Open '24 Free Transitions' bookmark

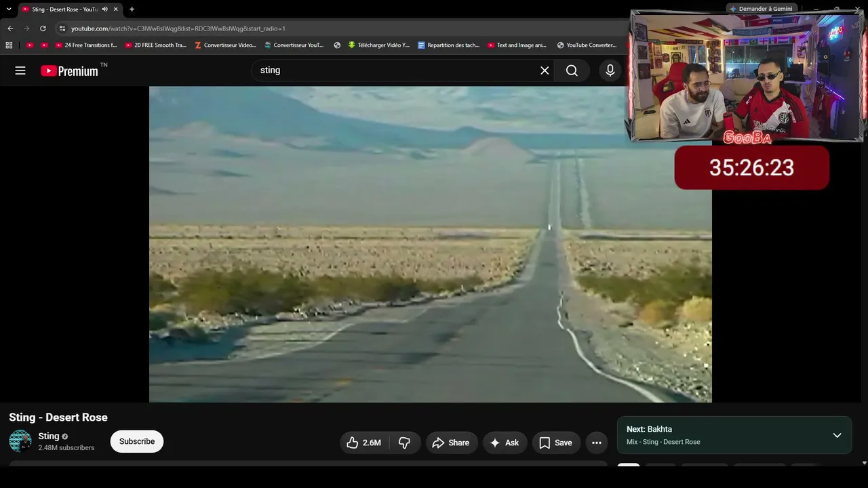(86, 45)
